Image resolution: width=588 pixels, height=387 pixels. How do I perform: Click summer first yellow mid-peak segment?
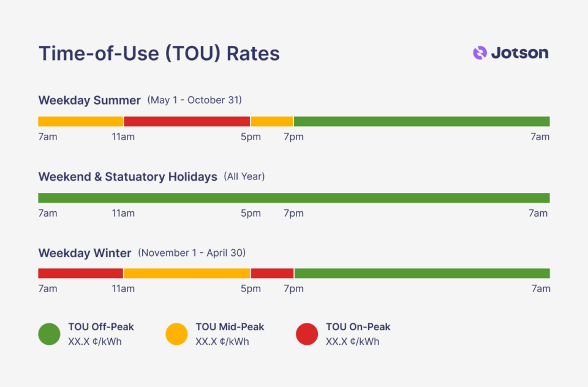pyautogui.click(x=81, y=121)
